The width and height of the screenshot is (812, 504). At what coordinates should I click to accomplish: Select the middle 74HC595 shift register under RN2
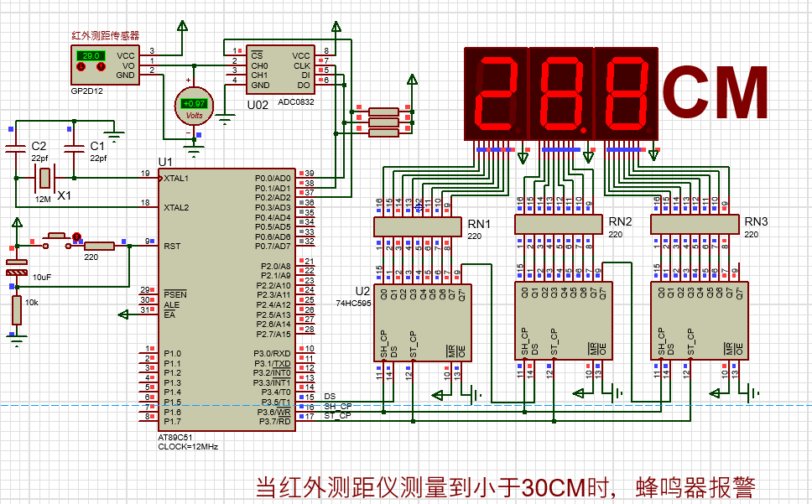[564, 320]
